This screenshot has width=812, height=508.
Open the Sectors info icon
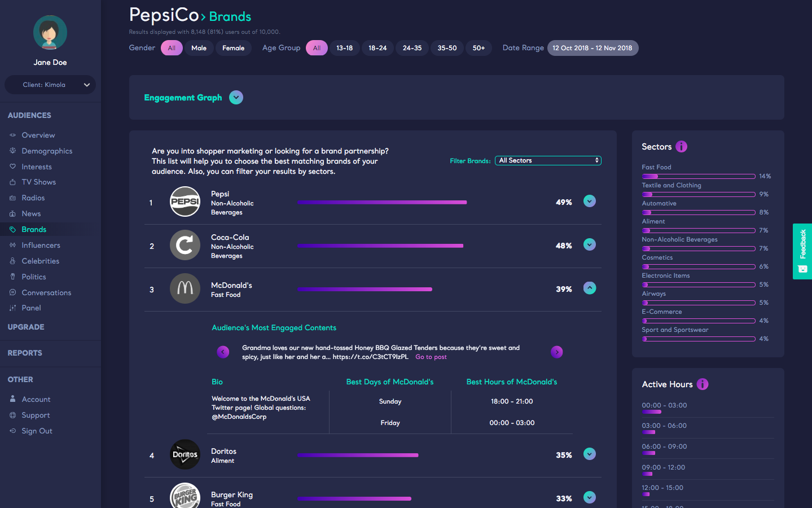point(682,147)
